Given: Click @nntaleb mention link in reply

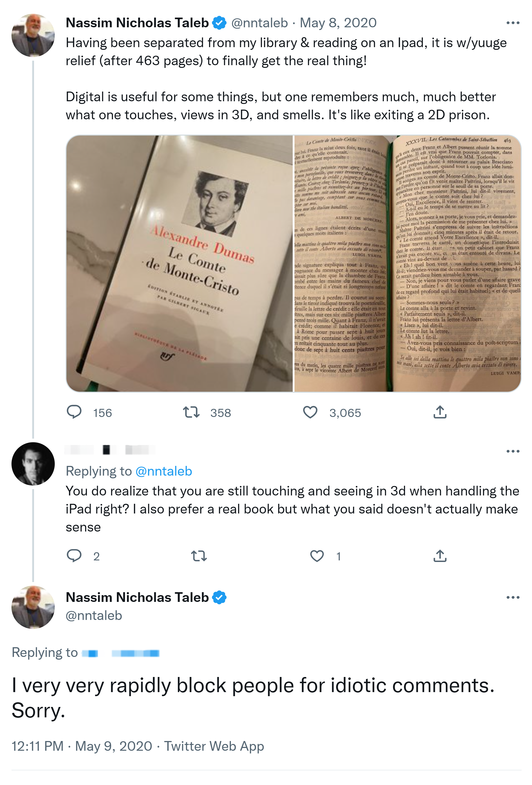Looking at the screenshot, I should (x=164, y=471).
